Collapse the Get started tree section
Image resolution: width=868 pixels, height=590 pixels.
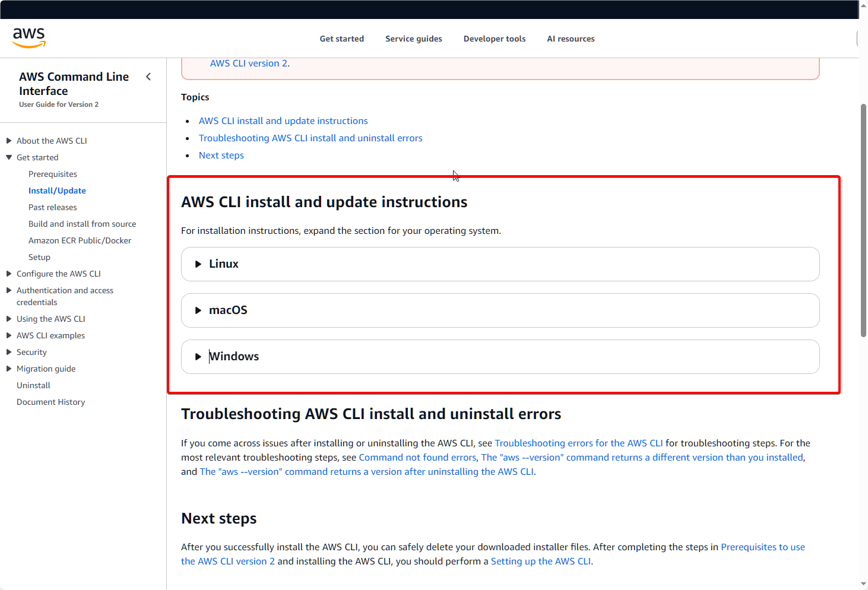9,157
